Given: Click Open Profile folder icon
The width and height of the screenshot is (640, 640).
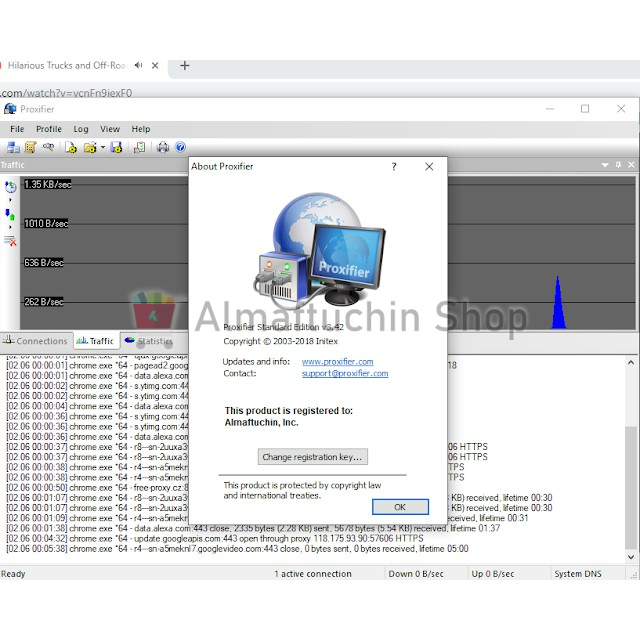Looking at the screenshot, I should (x=90, y=147).
